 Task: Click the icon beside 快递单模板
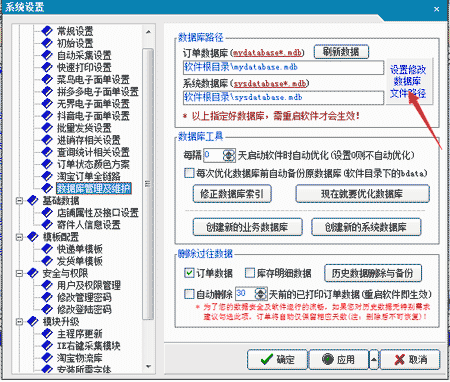47,249
